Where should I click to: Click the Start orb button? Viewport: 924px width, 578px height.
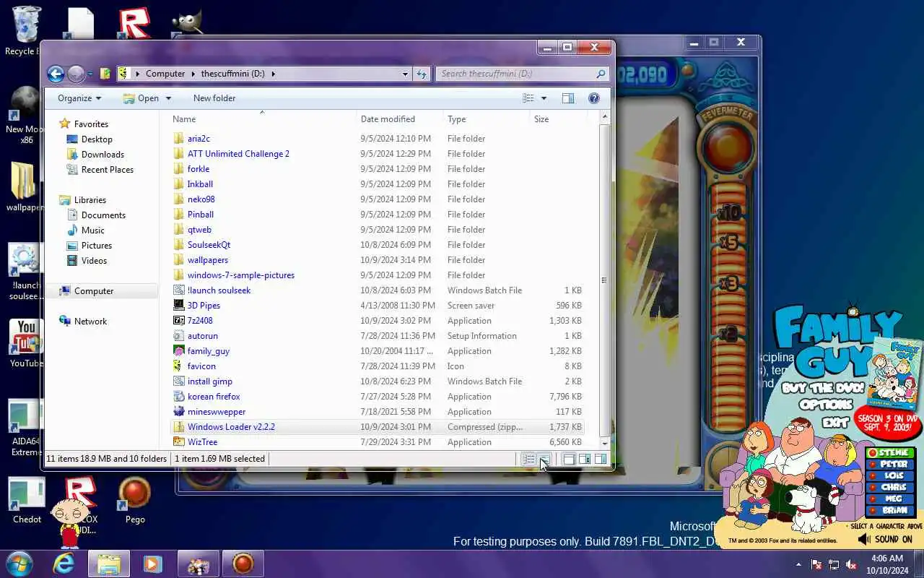point(19,564)
